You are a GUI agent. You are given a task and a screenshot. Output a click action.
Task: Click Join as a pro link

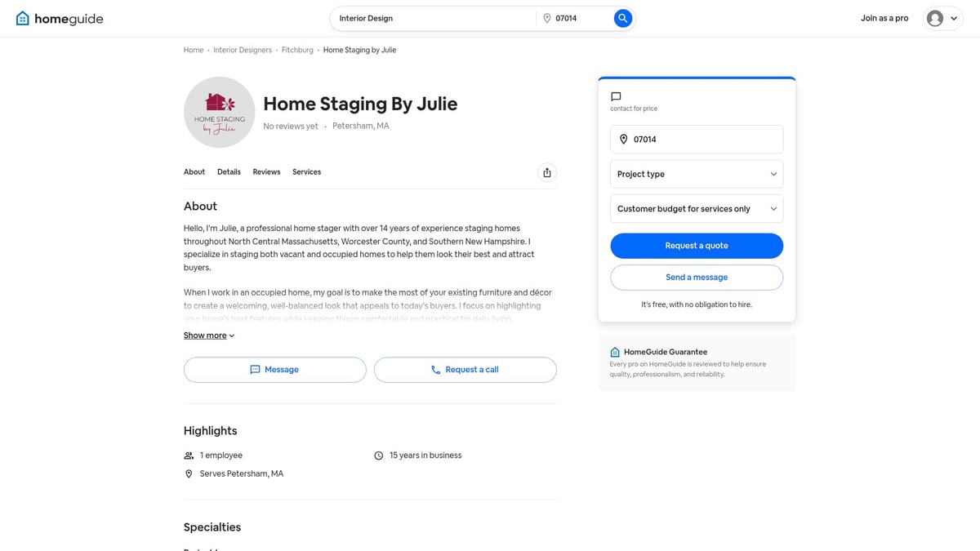884,18
